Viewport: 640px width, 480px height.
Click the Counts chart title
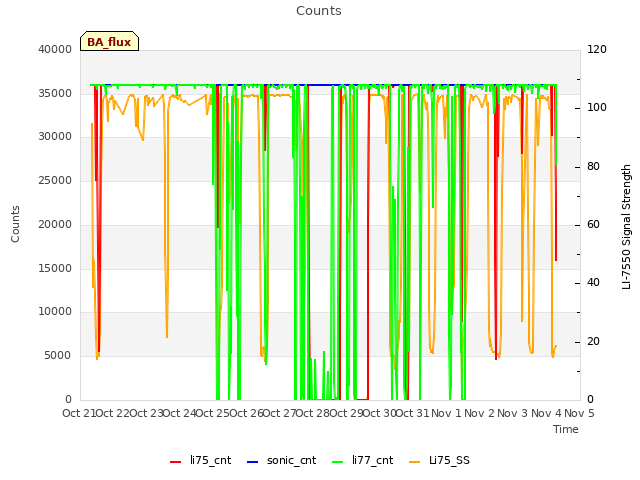click(x=319, y=11)
